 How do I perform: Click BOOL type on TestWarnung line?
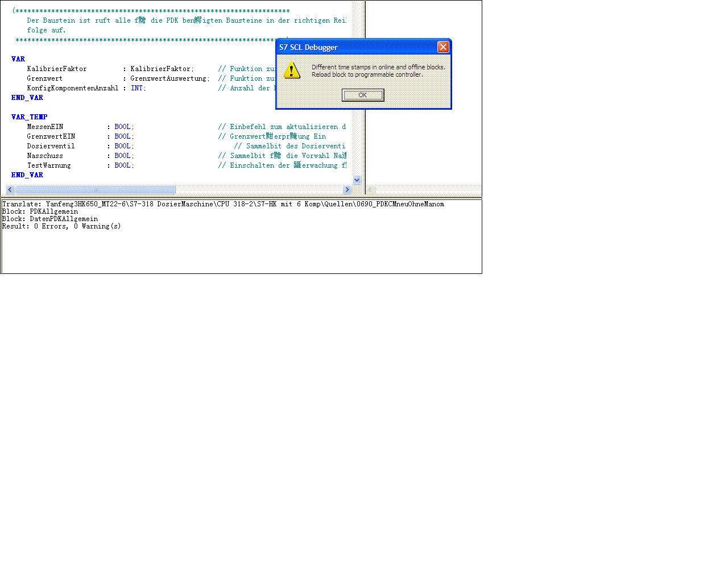click(x=122, y=165)
